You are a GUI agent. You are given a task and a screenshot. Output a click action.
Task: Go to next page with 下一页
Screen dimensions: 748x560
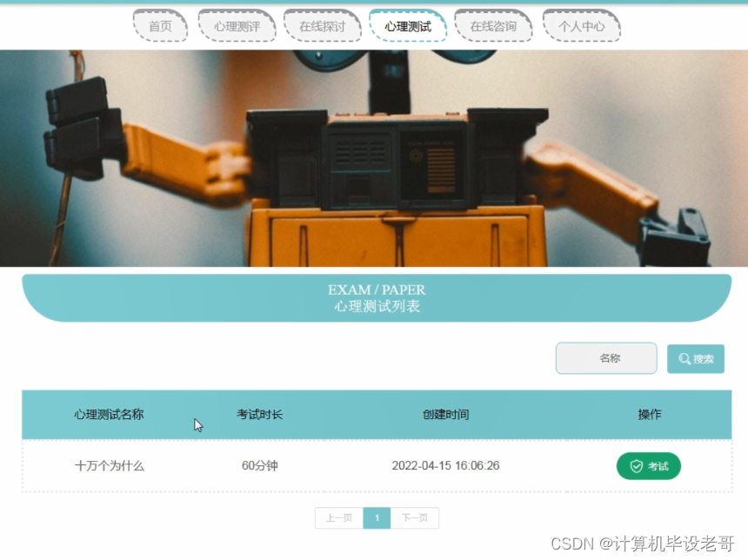tap(415, 518)
